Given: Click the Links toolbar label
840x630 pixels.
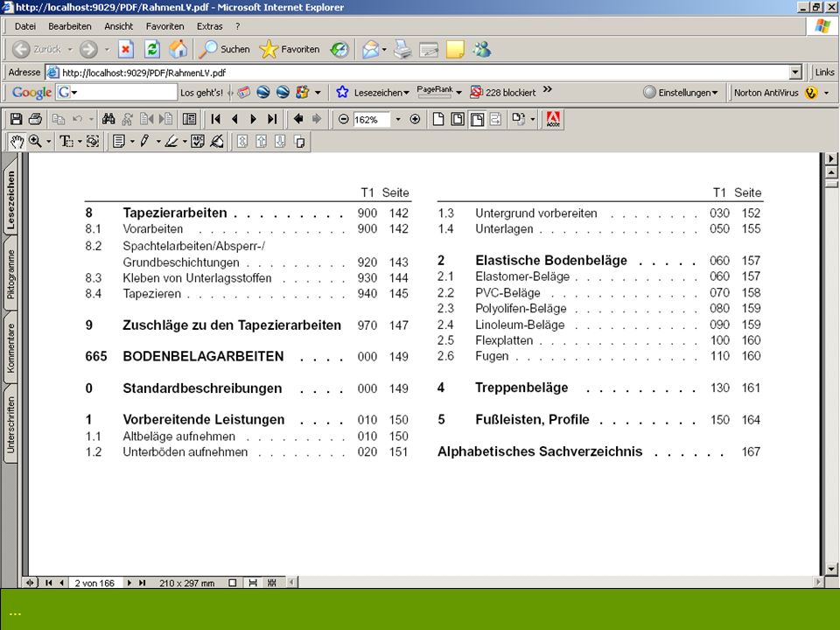Looking at the screenshot, I should 824,72.
